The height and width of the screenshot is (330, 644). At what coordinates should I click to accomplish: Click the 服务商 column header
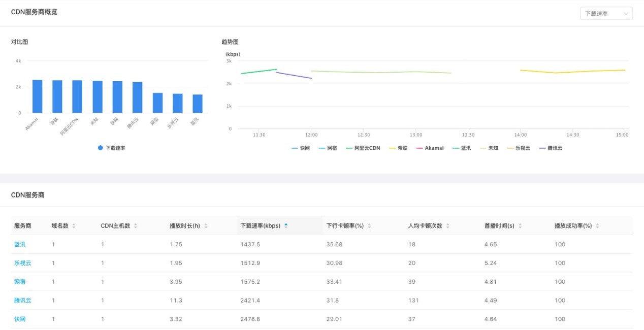tap(23, 226)
